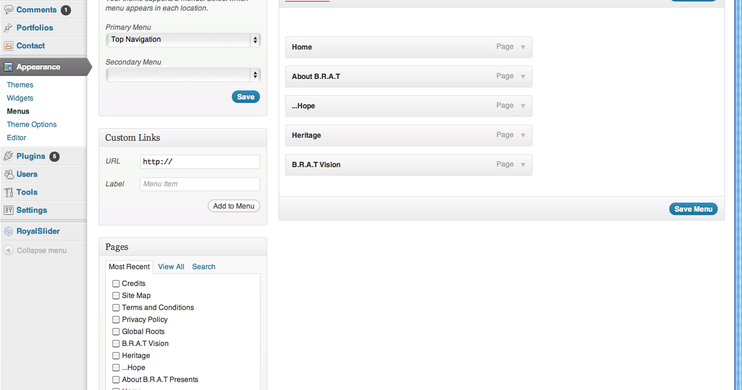Click the Add to Menu button
Viewport: 742px width, 390px height.
[234, 206]
